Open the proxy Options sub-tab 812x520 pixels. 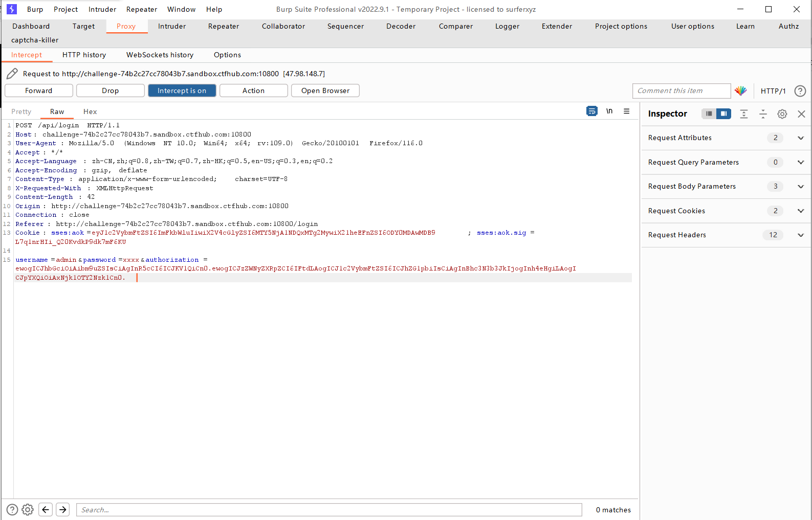(228, 55)
